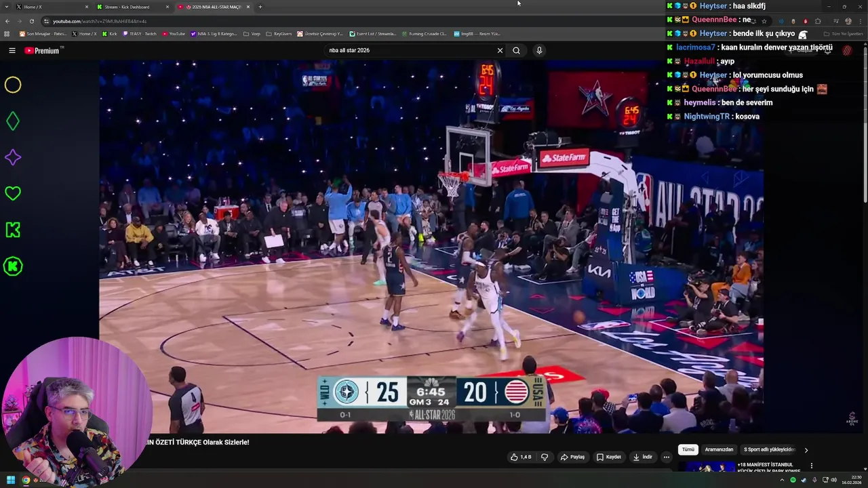Open the taskbar volume control
Viewport: 868px width, 488px height.
(833, 480)
